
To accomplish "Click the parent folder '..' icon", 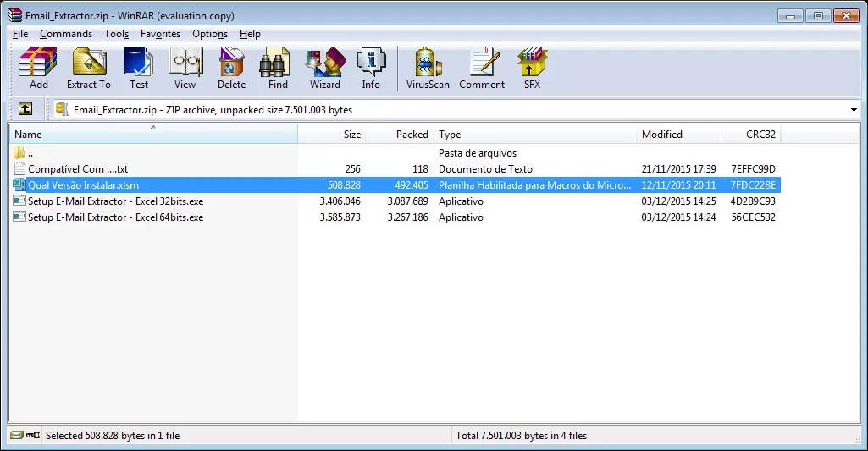I will [x=19, y=153].
